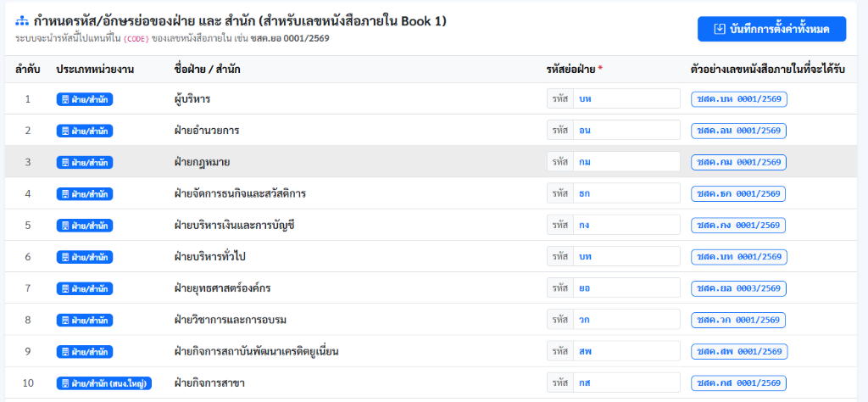Click the building icon badge in the ฝ่ายบริหารทั่วไป row

tap(85, 257)
